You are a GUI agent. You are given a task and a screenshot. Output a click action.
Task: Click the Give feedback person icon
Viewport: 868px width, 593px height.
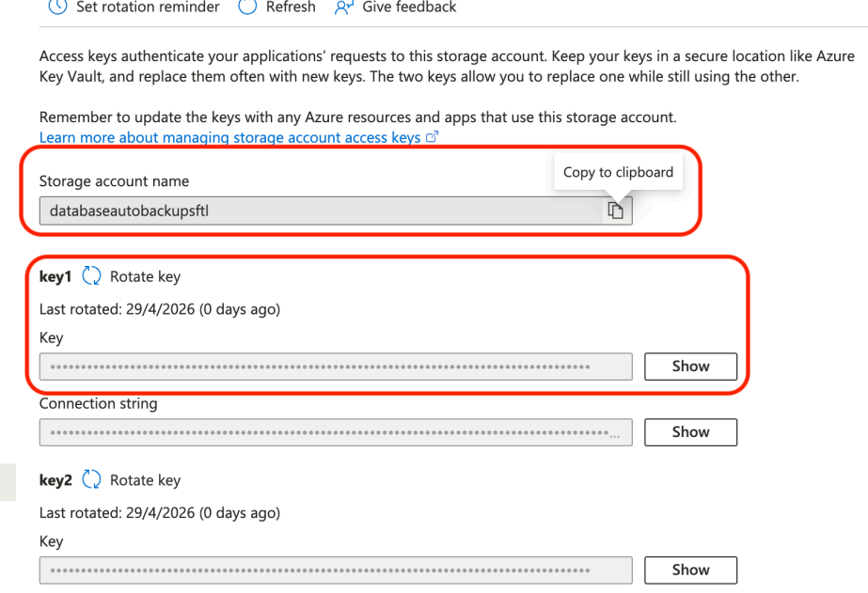[343, 7]
